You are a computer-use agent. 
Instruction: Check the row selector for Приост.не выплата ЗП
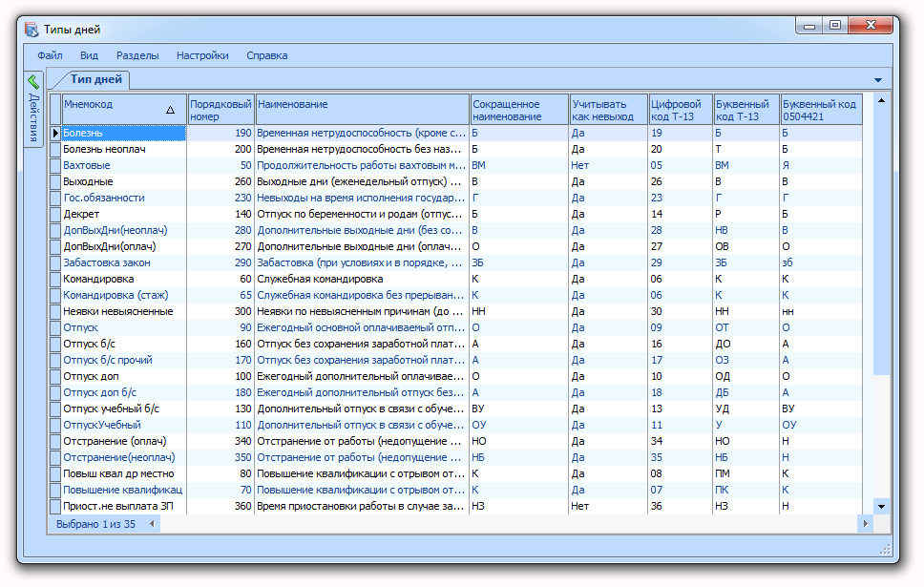click(x=55, y=506)
